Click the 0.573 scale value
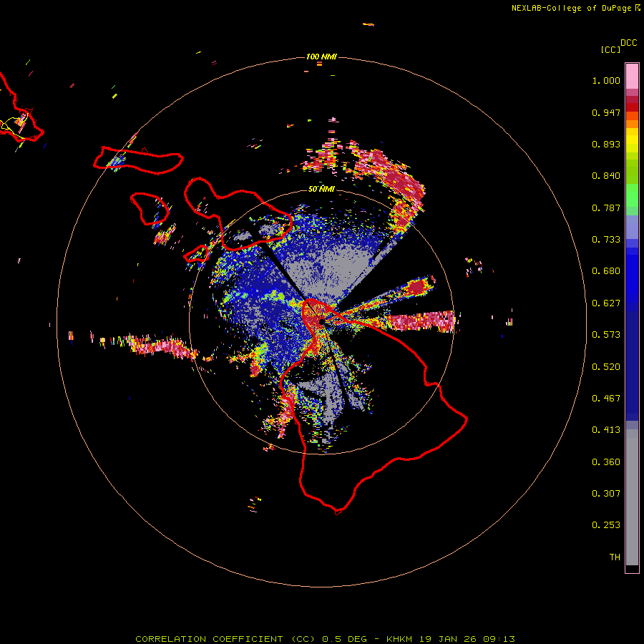The width and height of the screenshot is (644, 644). [x=606, y=335]
